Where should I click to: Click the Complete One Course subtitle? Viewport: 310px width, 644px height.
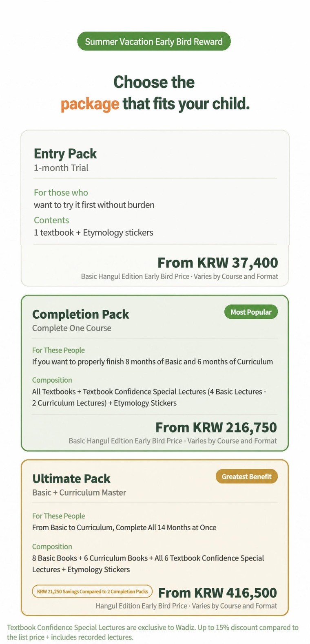point(72,328)
